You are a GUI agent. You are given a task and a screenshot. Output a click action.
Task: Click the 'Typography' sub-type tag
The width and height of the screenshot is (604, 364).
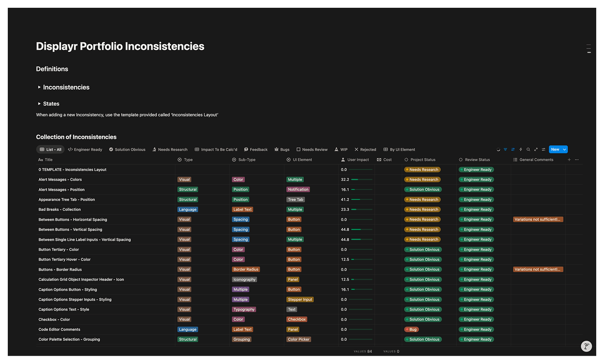[x=244, y=310]
